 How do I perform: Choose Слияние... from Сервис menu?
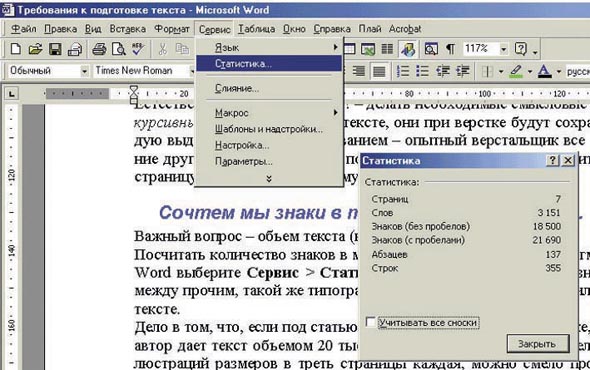[269, 88]
